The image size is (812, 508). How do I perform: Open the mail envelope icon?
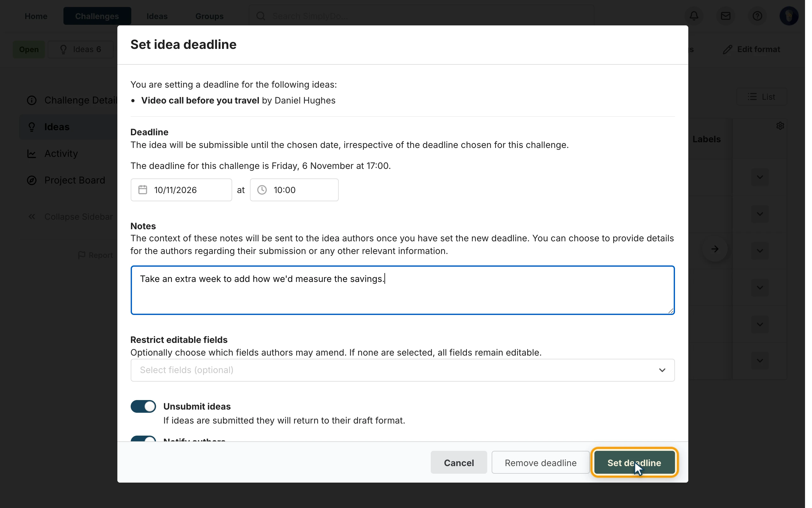coord(725,16)
